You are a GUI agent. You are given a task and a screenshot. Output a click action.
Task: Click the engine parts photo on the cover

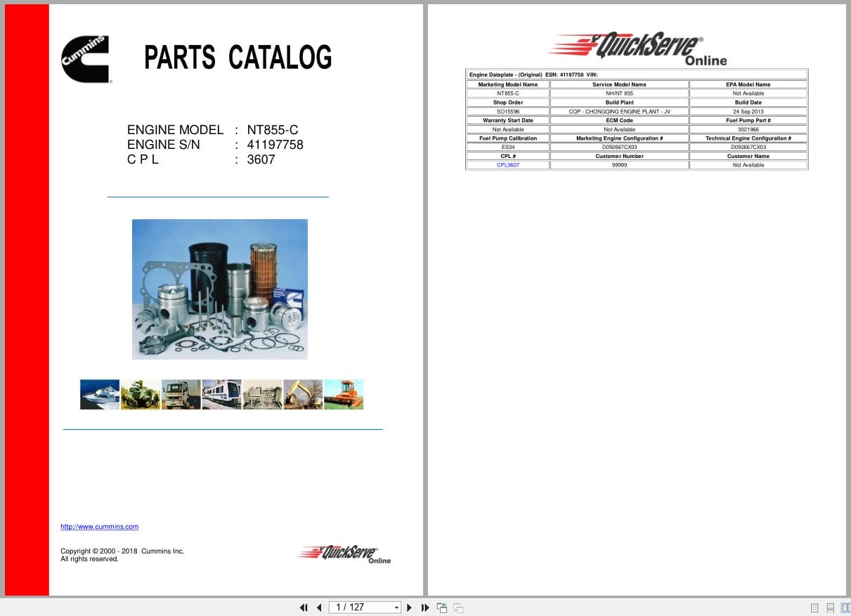(x=220, y=289)
